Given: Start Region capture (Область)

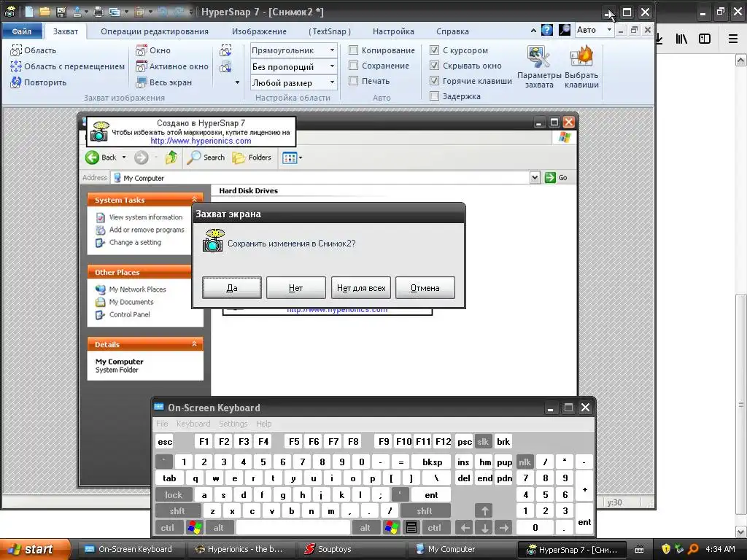Looking at the screenshot, I should [x=34, y=50].
